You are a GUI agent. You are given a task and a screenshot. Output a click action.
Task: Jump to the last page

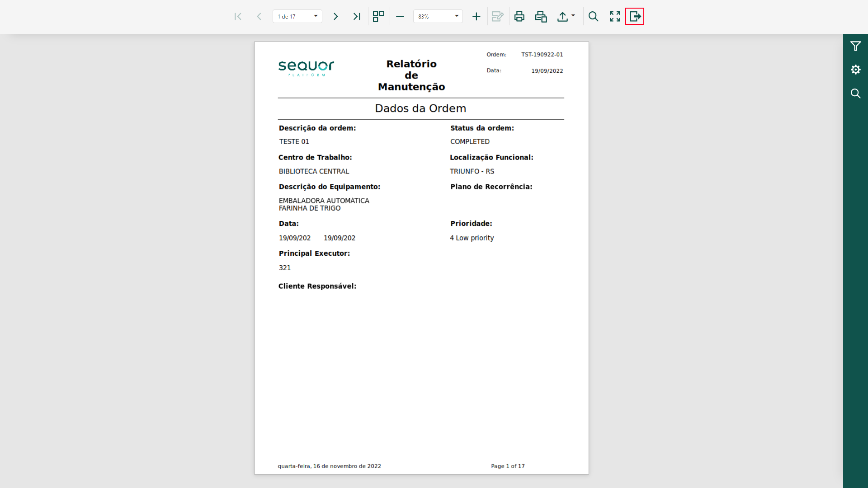coord(357,17)
